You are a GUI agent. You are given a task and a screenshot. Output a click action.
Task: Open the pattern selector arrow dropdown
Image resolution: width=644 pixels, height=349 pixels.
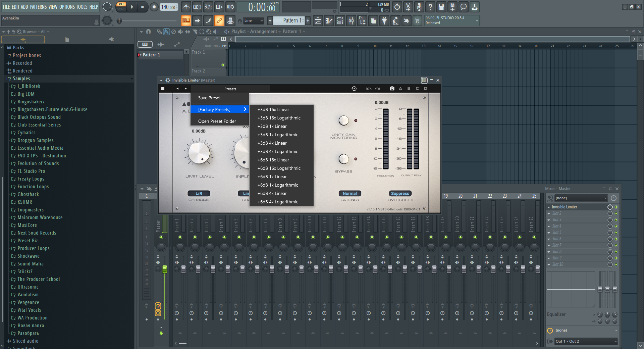click(270, 21)
